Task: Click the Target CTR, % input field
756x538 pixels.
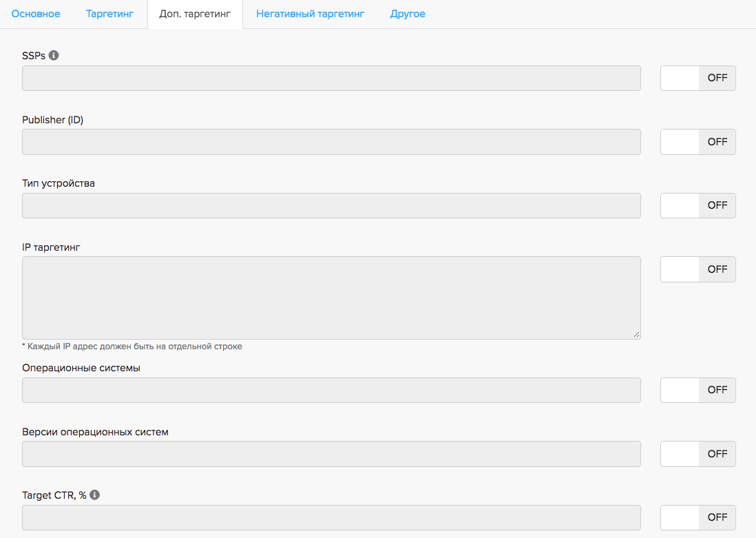Action: [x=331, y=517]
